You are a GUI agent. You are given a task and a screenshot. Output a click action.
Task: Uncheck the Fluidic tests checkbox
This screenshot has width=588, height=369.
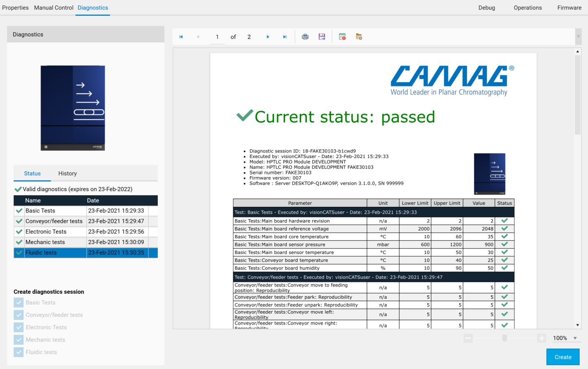[19, 352]
